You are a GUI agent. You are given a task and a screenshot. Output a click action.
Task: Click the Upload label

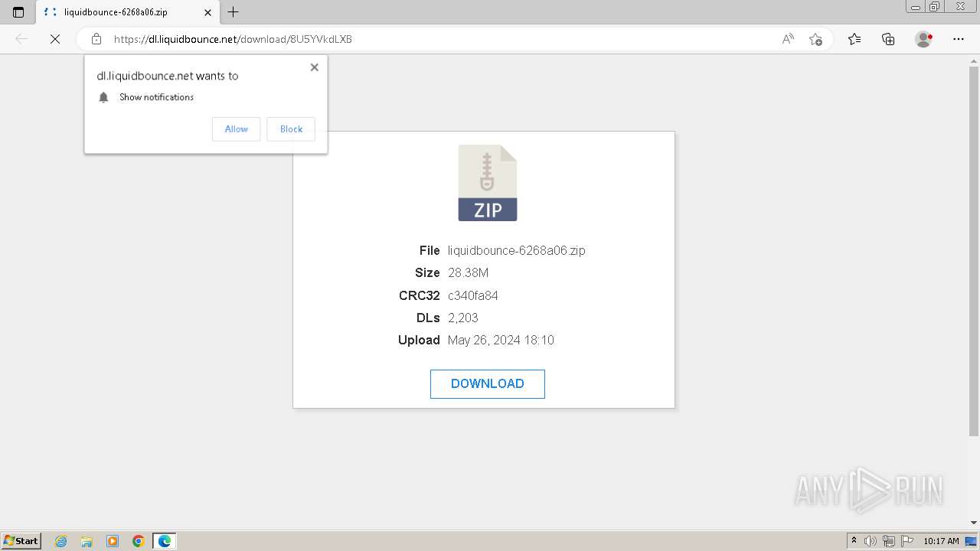419,340
